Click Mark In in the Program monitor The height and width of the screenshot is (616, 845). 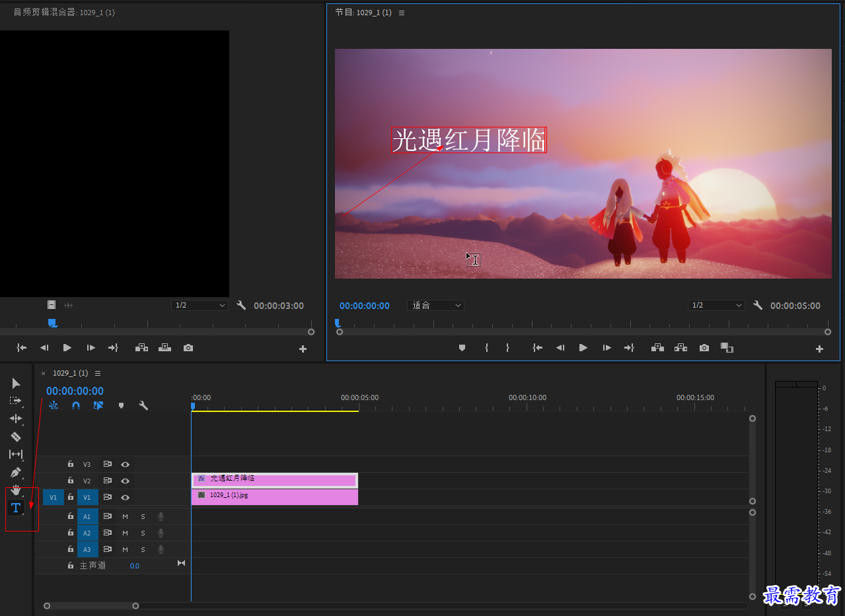click(486, 348)
